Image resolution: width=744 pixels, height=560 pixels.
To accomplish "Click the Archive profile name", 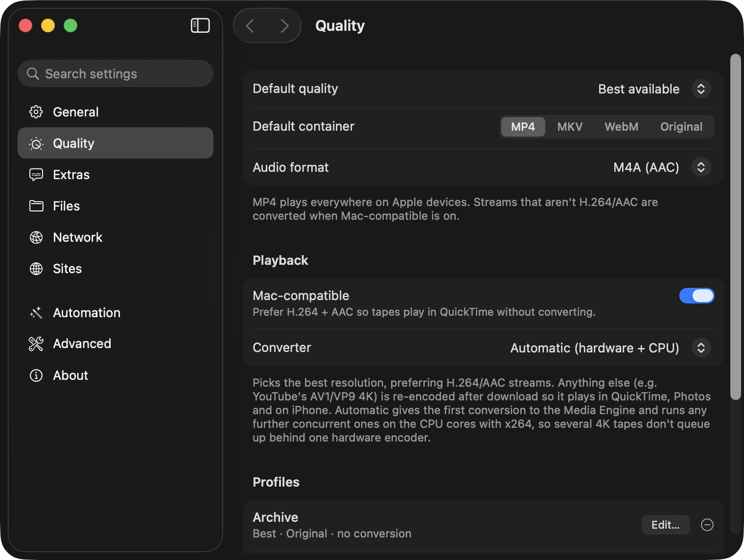I will (276, 517).
